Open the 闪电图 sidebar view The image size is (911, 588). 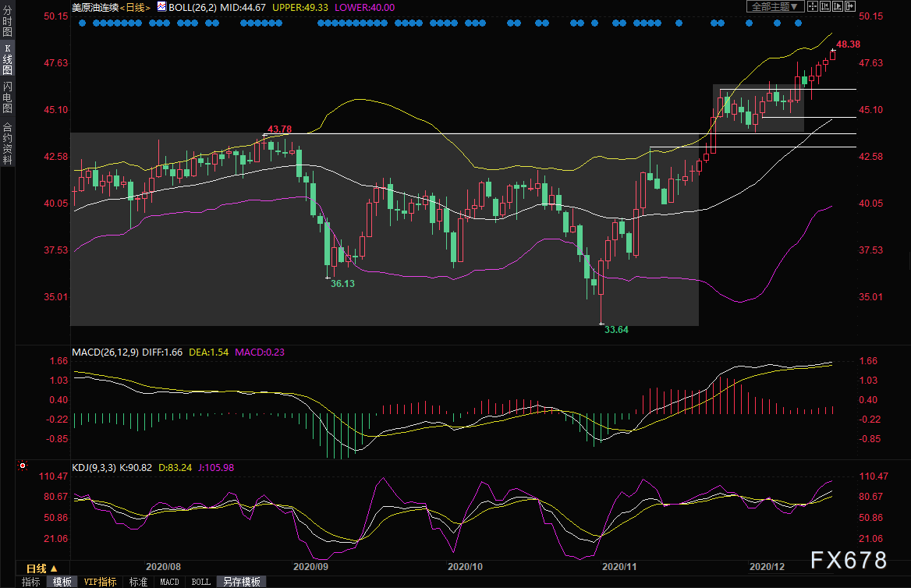pos(8,97)
